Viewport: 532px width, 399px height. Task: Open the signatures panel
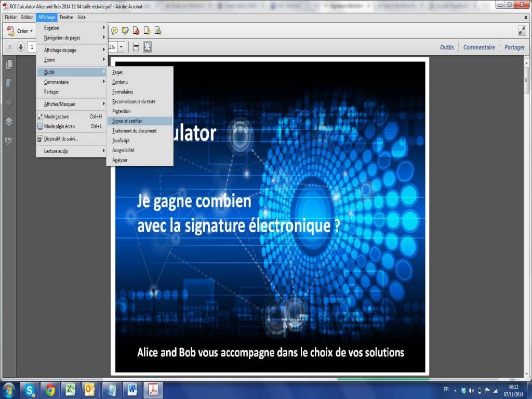coord(9,140)
